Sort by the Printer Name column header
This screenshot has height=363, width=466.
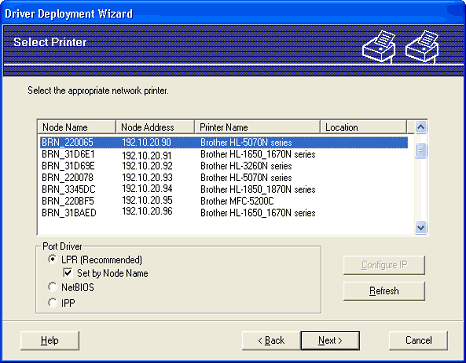pos(257,127)
